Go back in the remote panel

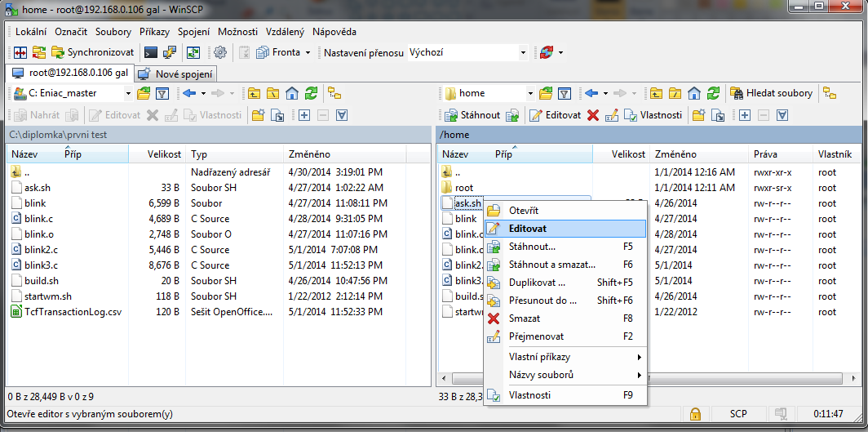tap(591, 93)
